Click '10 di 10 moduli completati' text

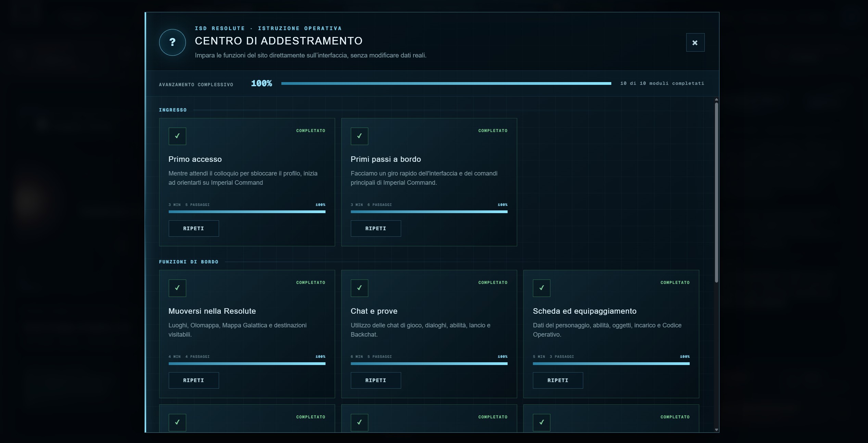point(662,83)
